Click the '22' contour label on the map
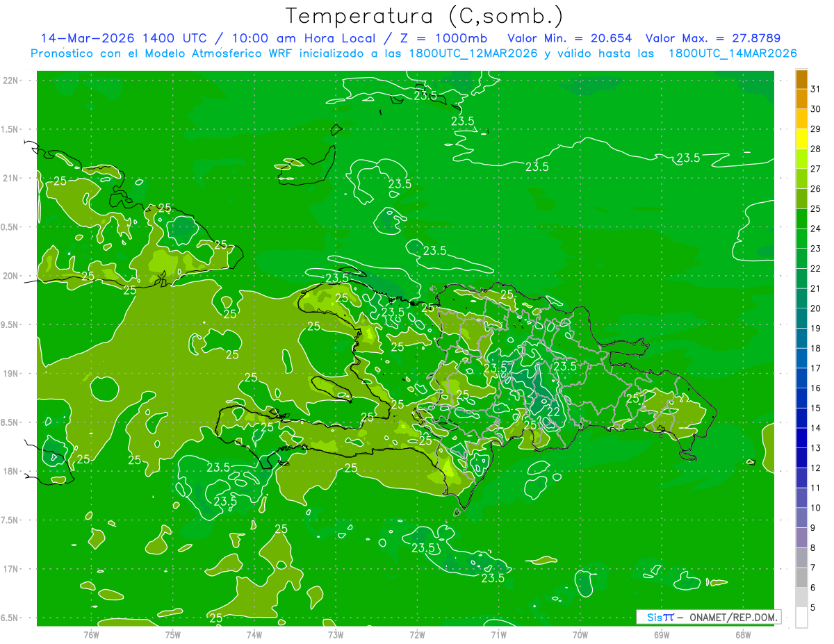The width and height of the screenshot is (834, 644). 554,412
